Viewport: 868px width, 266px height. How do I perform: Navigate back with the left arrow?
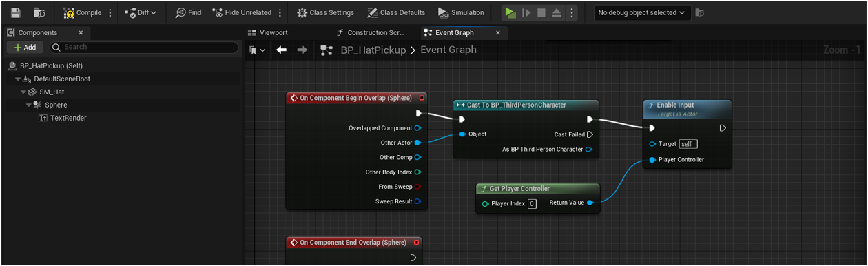[x=281, y=50]
